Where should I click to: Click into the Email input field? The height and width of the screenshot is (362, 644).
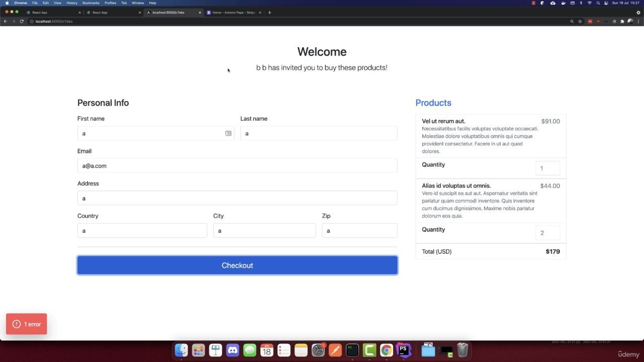pyautogui.click(x=237, y=166)
